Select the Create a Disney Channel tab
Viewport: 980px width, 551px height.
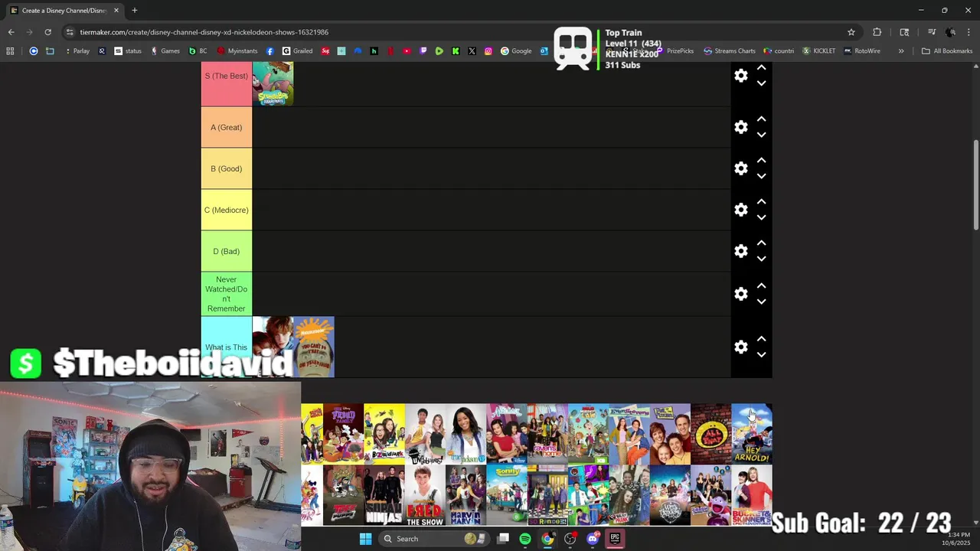tap(64, 11)
